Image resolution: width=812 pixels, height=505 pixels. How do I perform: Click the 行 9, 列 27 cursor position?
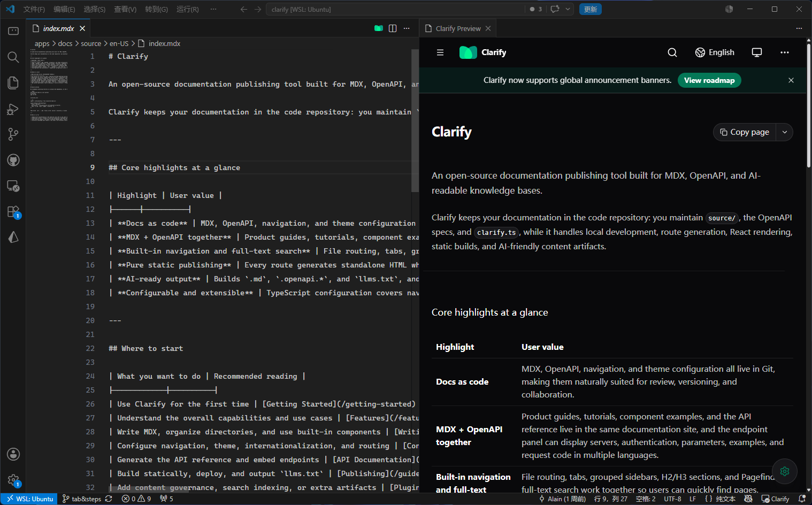(x=610, y=499)
